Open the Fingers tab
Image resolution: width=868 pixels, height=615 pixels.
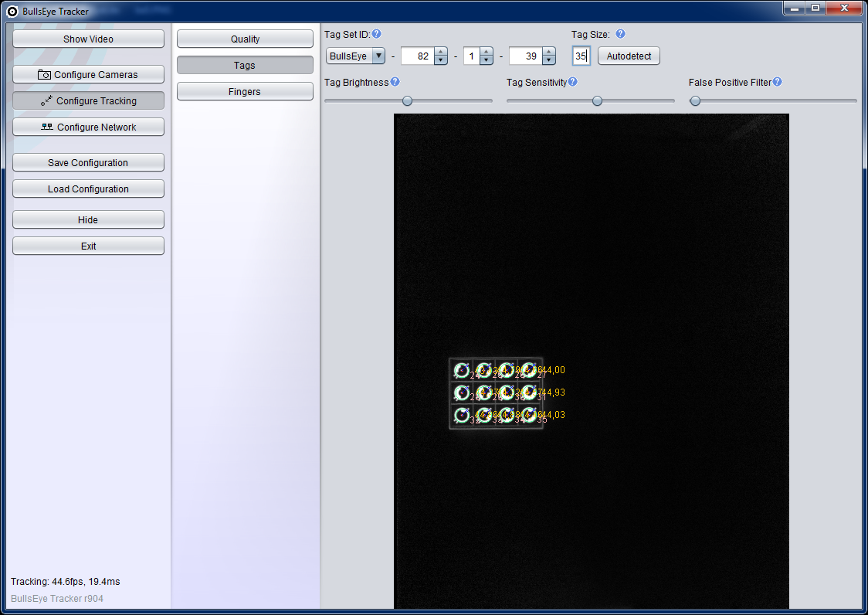(245, 92)
